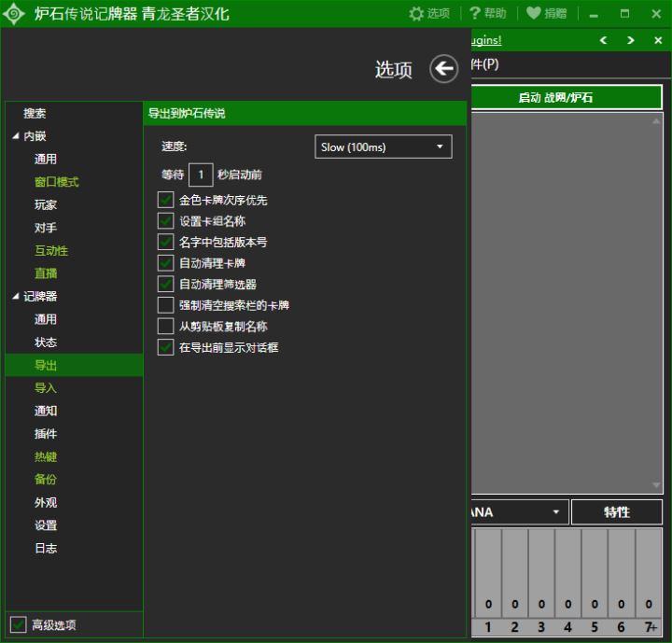Viewport: 672px width, 643px height.
Task: Toggle 自动清理筛选器 checkbox
Action: (x=165, y=285)
